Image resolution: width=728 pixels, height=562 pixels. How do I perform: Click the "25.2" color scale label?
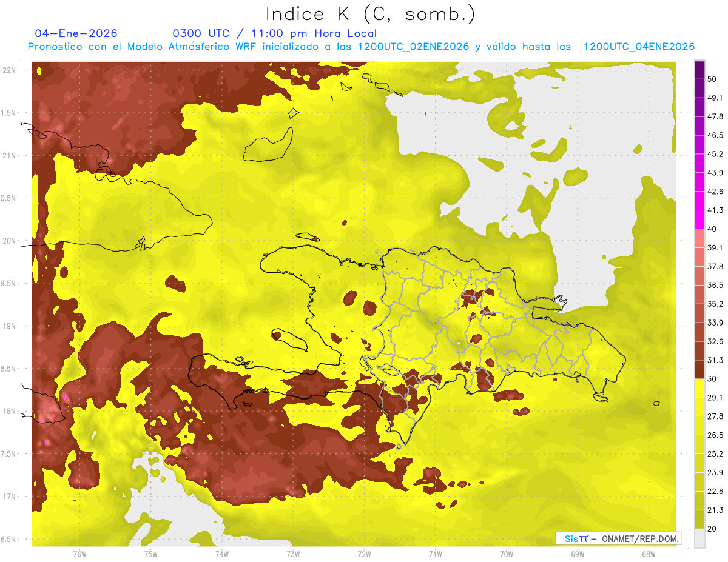pos(715,453)
